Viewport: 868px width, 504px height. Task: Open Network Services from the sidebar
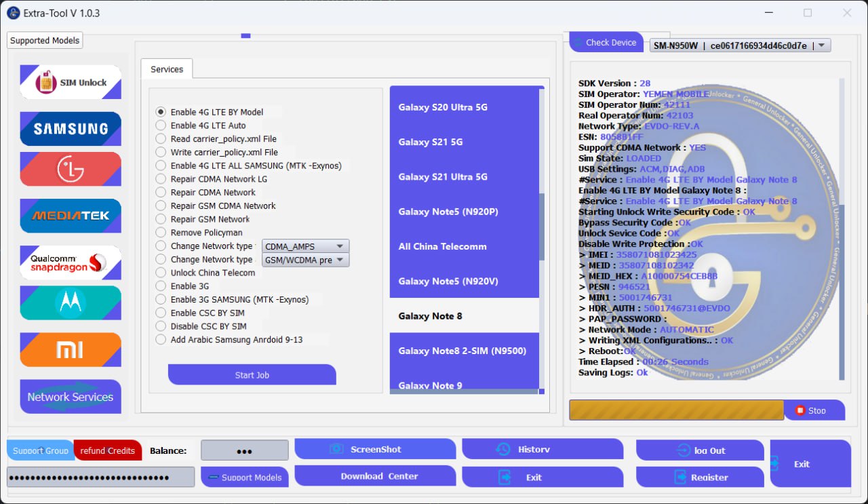(x=71, y=397)
